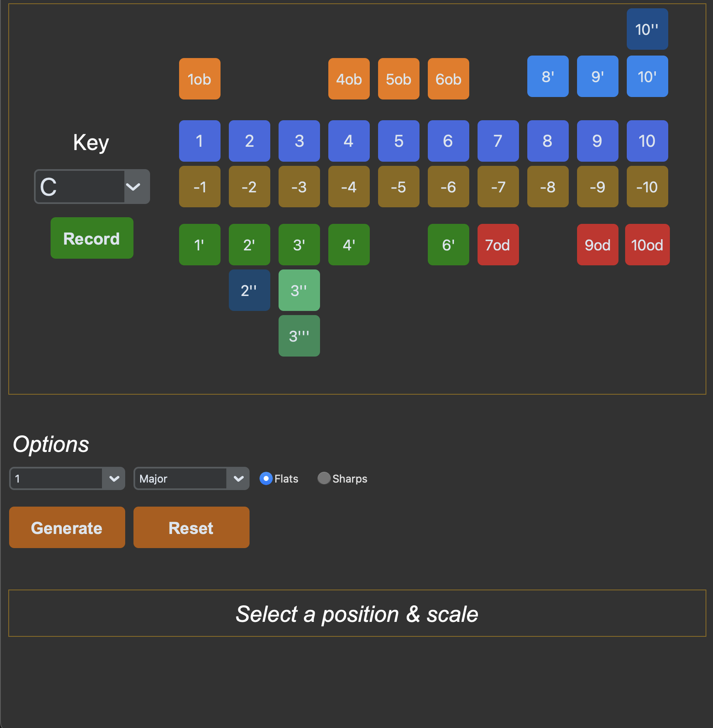Click the 7od overdraw tile
Screen dimensions: 713x728
498,245
